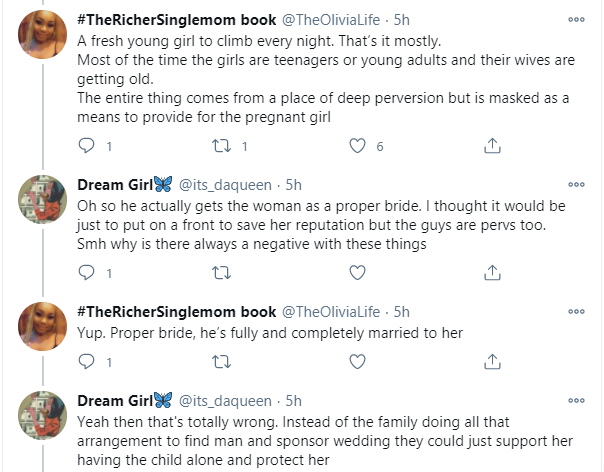Open more options on 'Yup. Proper bride' tweet
Screen dimensions: 604x472
576,310
